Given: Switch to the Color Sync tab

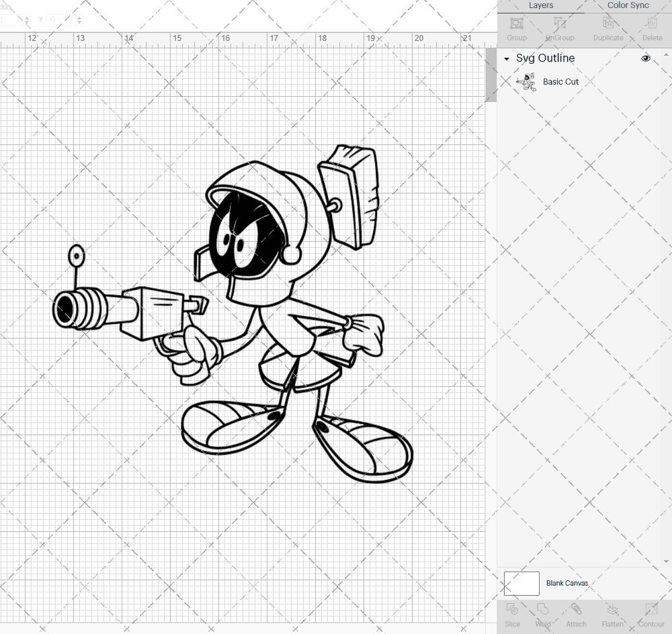Looking at the screenshot, I should click(628, 5).
